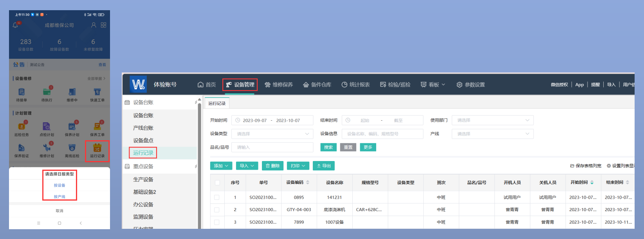The width and height of the screenshot is (644, 239).
Task: Choose 按设备 in the mobile popup
Action: pyautogui.click(x=60, y=185)
